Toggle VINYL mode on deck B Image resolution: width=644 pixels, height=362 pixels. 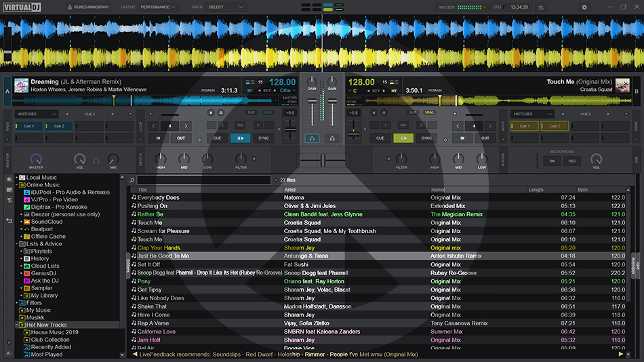[429, 113]
